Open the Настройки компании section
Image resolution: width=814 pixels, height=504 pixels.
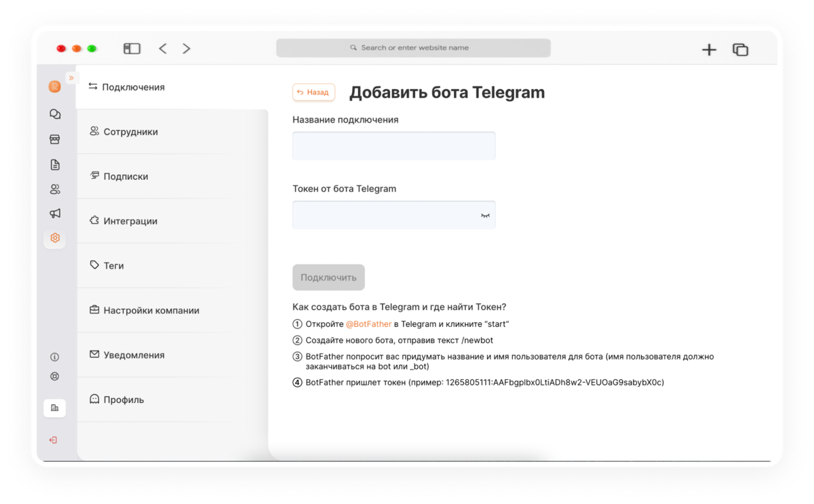point(172,310)
